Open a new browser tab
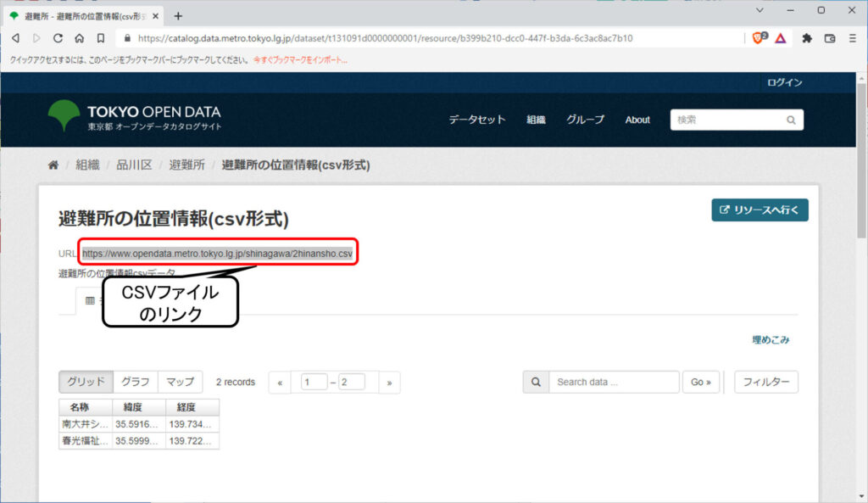 (178, 16)
